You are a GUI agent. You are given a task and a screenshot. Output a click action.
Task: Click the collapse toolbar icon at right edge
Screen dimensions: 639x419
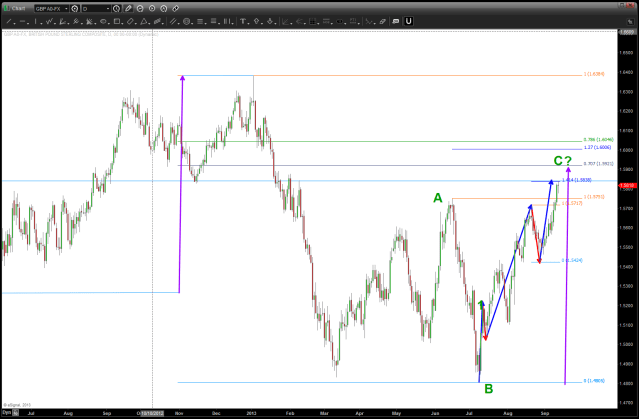click(630, 22)
